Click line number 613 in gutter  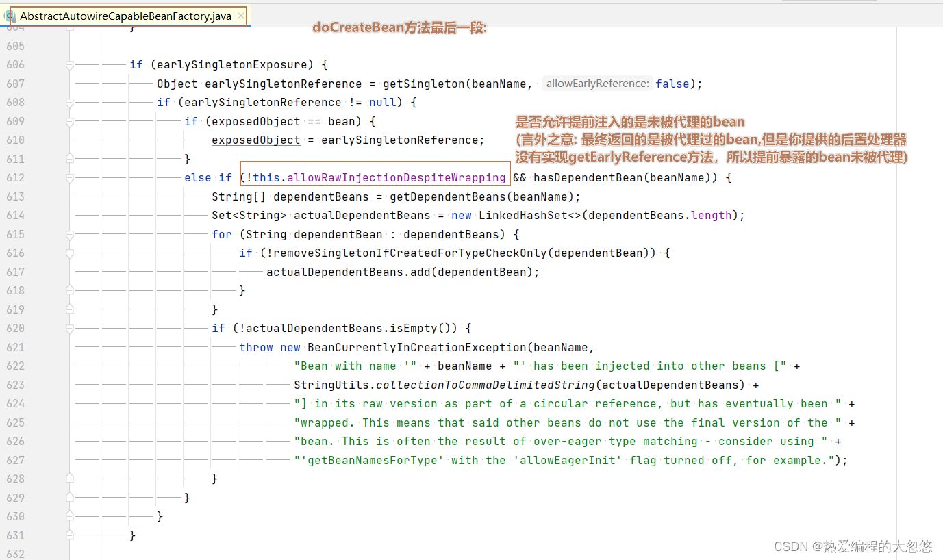(x=15, y=196)
